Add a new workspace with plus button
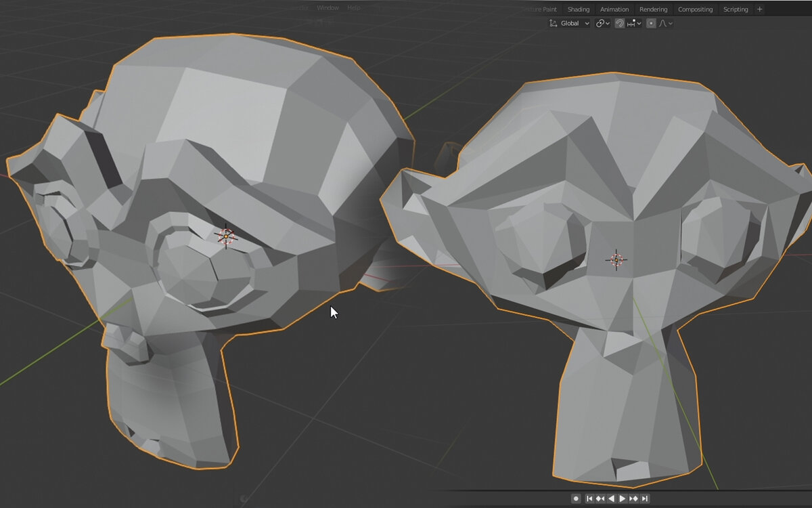Viewport: 812px width, 508px height. point(759,9)
